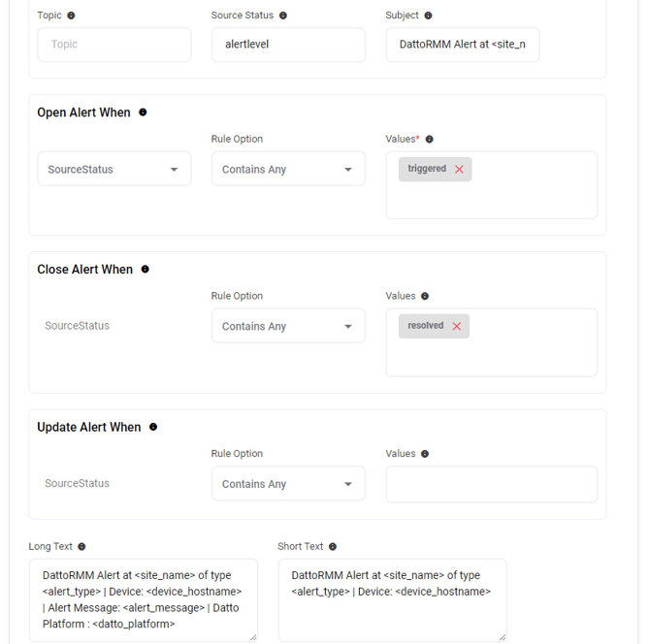The width and height of the screenshot is (650, 644).
Task: Open SourceStatus dropdown under Open Alert When
Action: pos(114,170)
